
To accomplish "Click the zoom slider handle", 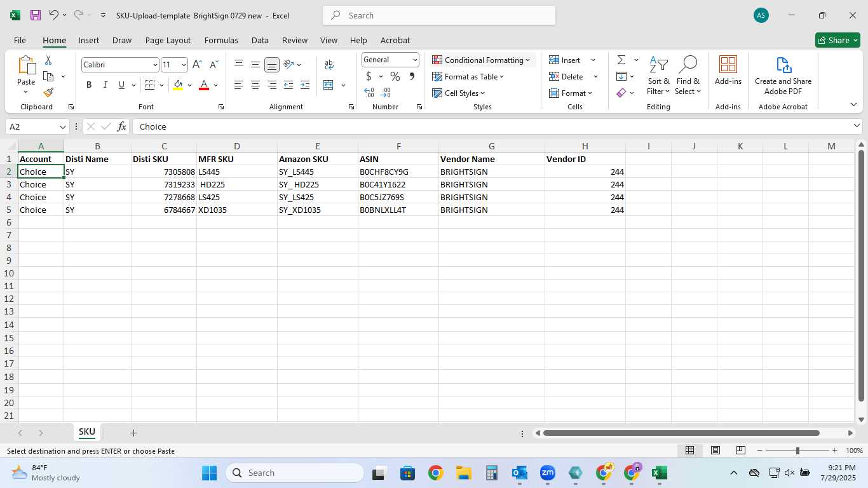I will (x=797, y=451).
